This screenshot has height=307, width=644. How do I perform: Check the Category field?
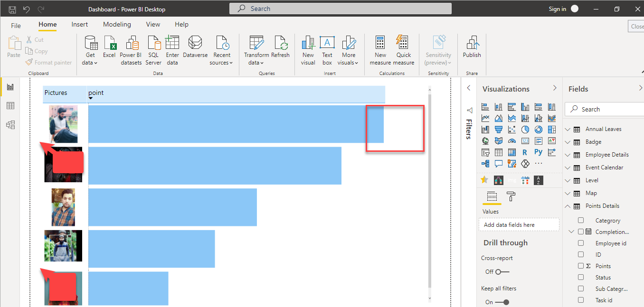click(581, 220)
